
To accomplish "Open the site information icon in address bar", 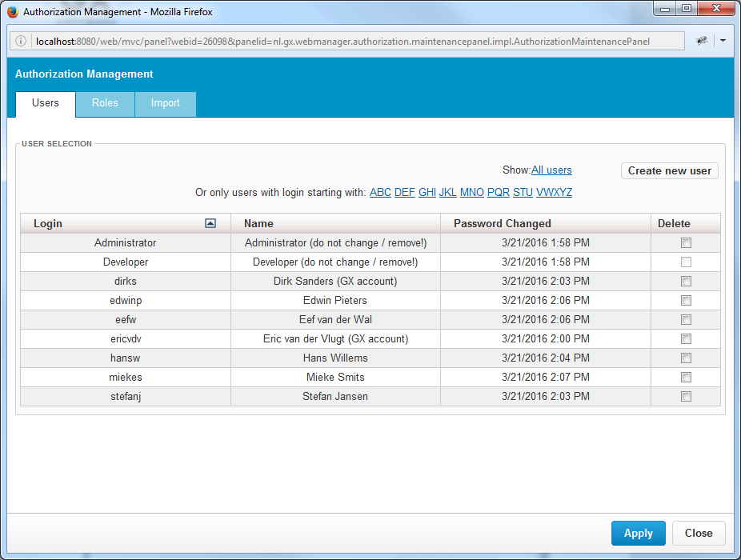I will pyautogui.click(x=21, y=41).
